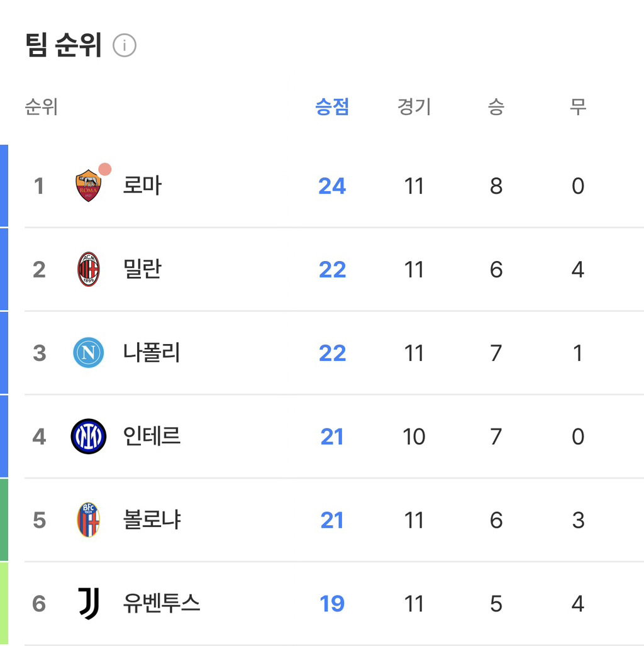
Task: Sort the table by 승점 column
Action: pyautogui.click(x=331, y=106)
